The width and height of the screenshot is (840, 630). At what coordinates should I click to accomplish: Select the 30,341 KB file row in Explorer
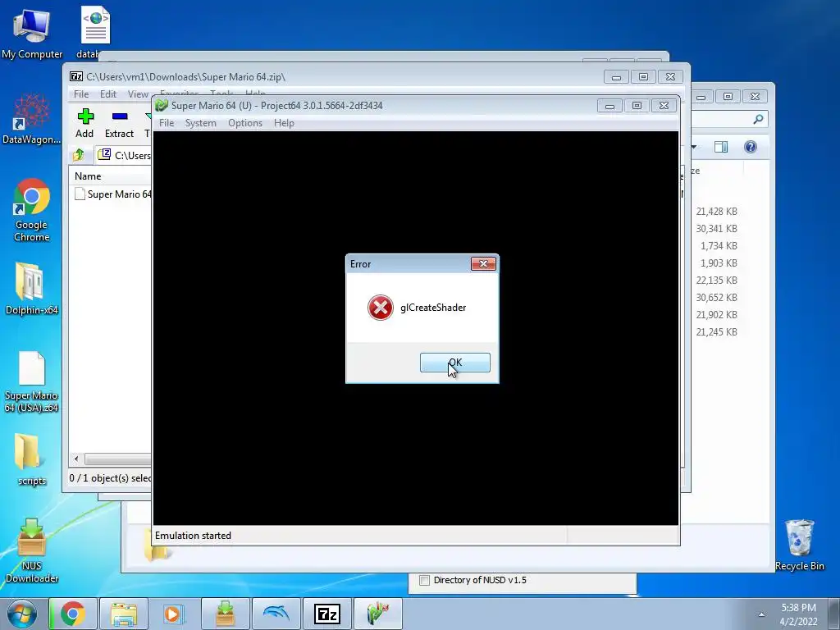[716, 229]
